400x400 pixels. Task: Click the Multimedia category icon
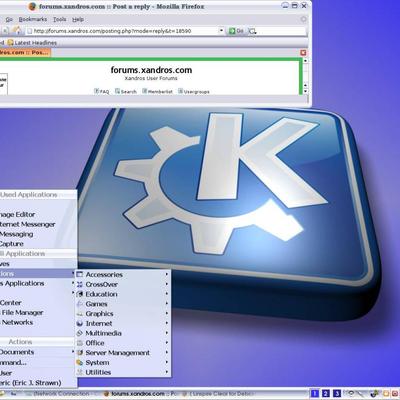(80, 333)
